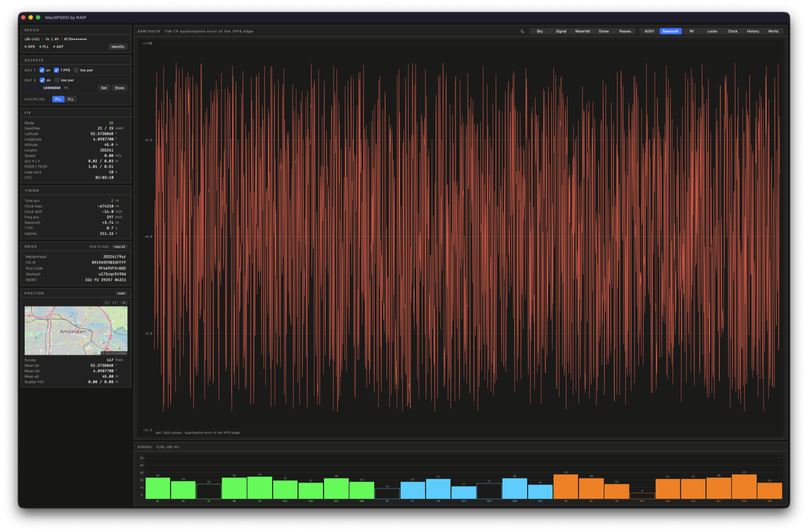
Task: Switch to the World tab
Action: (773, 31)
